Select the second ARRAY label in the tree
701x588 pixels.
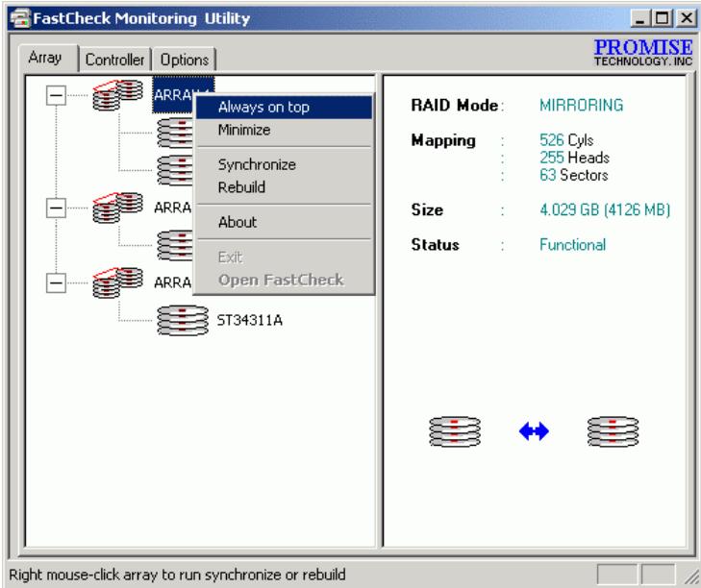click(x=173, y=208)
